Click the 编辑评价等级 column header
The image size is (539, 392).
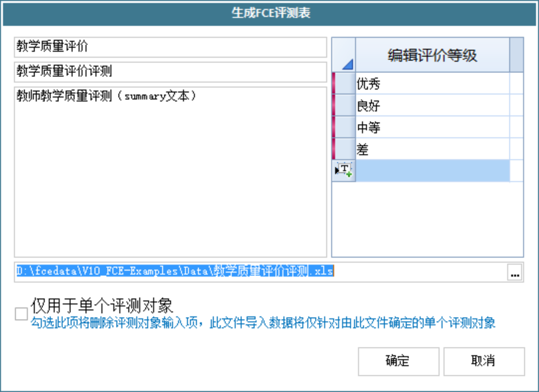pyautogui.click(x=432, y=55)
